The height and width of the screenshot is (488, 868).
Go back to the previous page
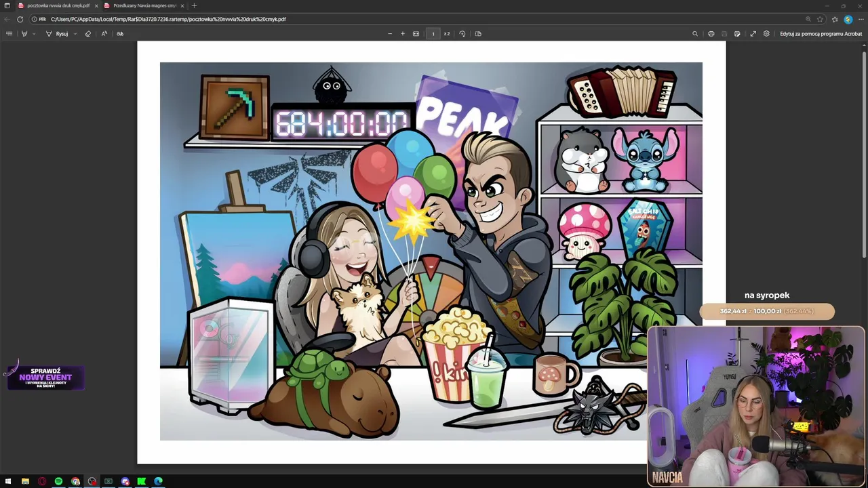pyautogui.click(x=7, y=19)
